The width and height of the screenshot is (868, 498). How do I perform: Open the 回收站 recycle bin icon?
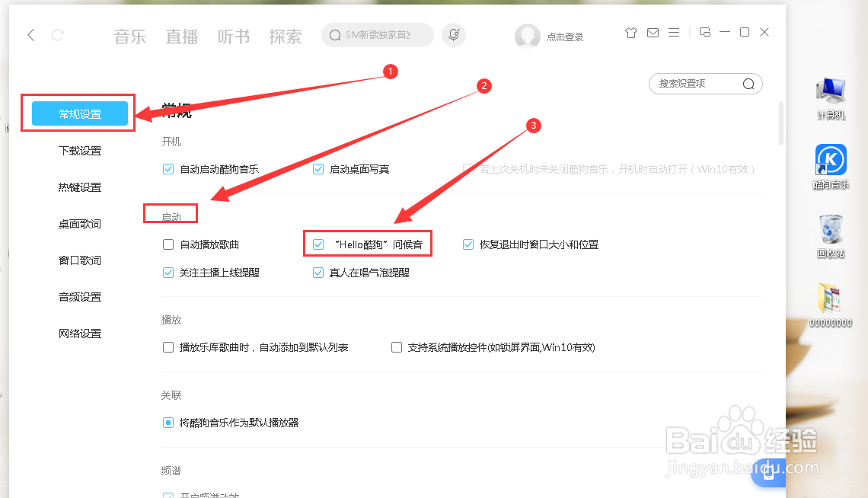[831, 237]
